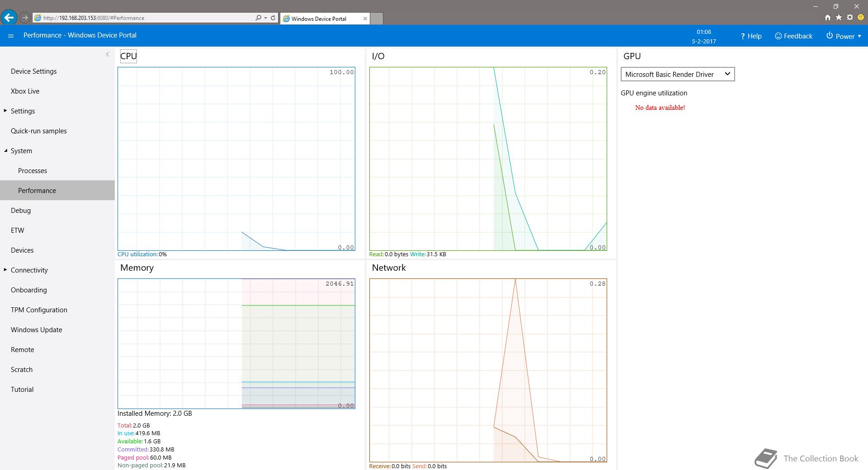Open TPM Configuration page
This screenshot has height=470, width=868.
pos(39,310)
